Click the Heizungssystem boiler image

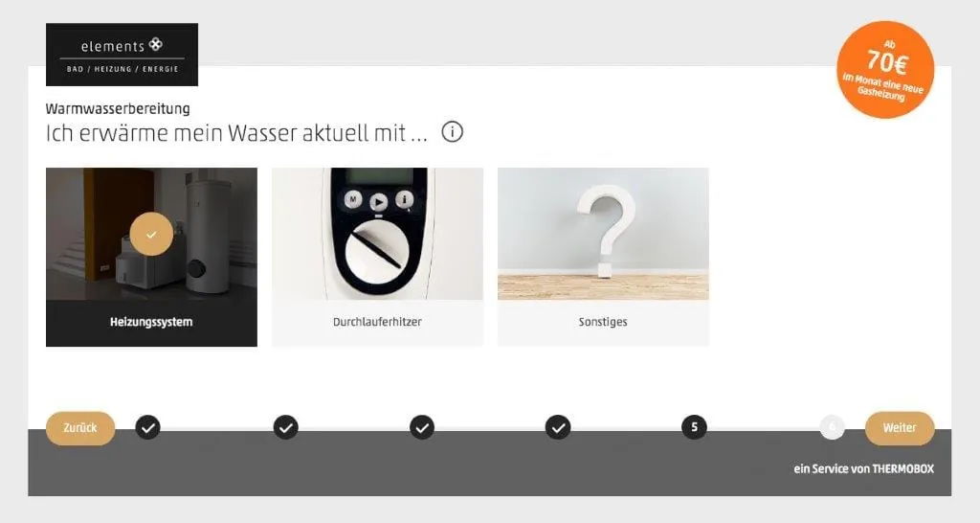151,234
